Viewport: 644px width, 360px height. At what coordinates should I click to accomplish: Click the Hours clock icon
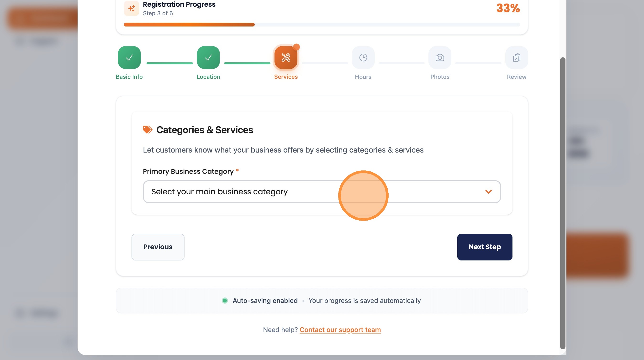[363, 58]
